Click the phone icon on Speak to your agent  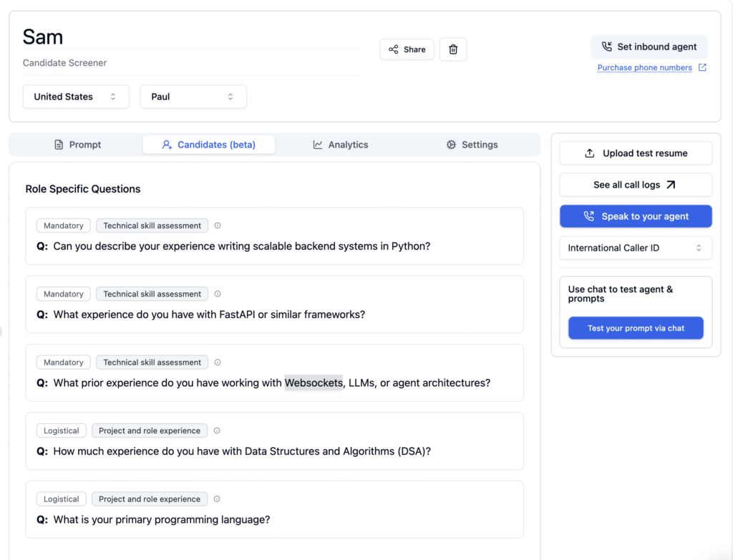(x=589, y=216)
